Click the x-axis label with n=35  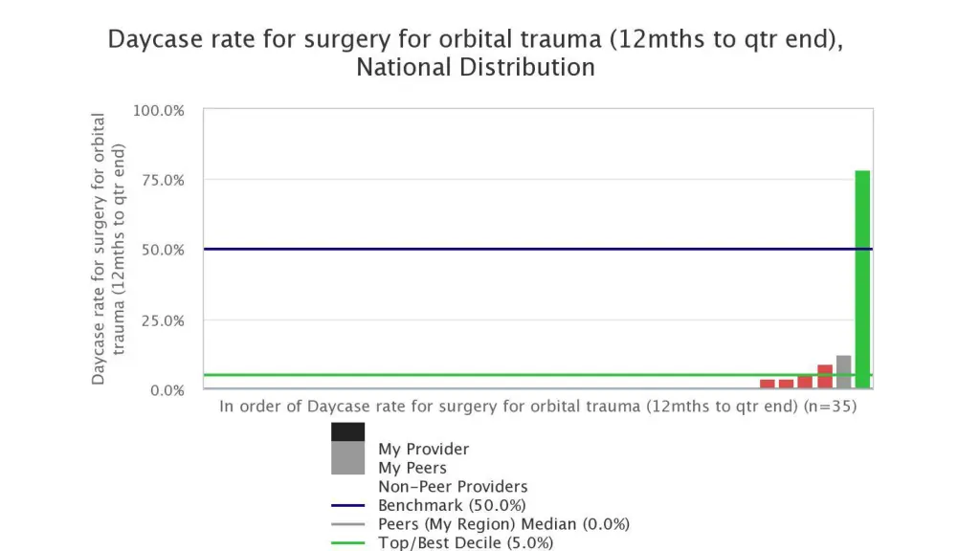pos(538,407)
